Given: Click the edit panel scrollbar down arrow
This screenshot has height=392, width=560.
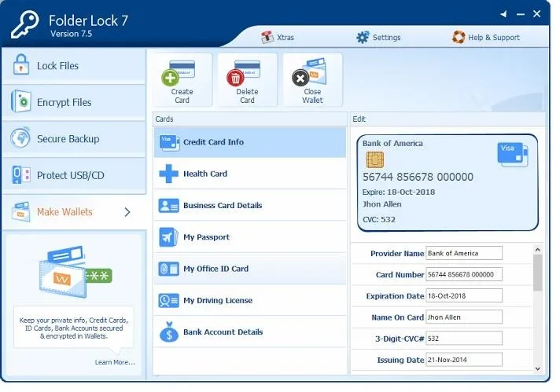Looking at the screenshot, I should pyautogui.click(x=537, y=368).
